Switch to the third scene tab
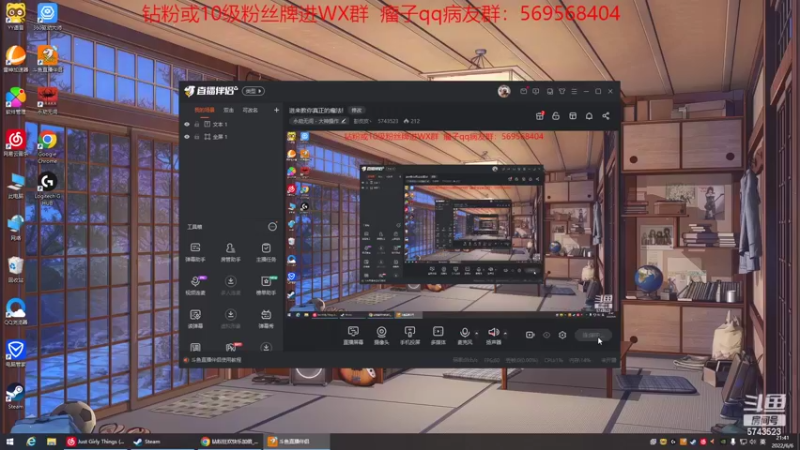This screenshot has height=450, width=800. click(x=250, y=110)
